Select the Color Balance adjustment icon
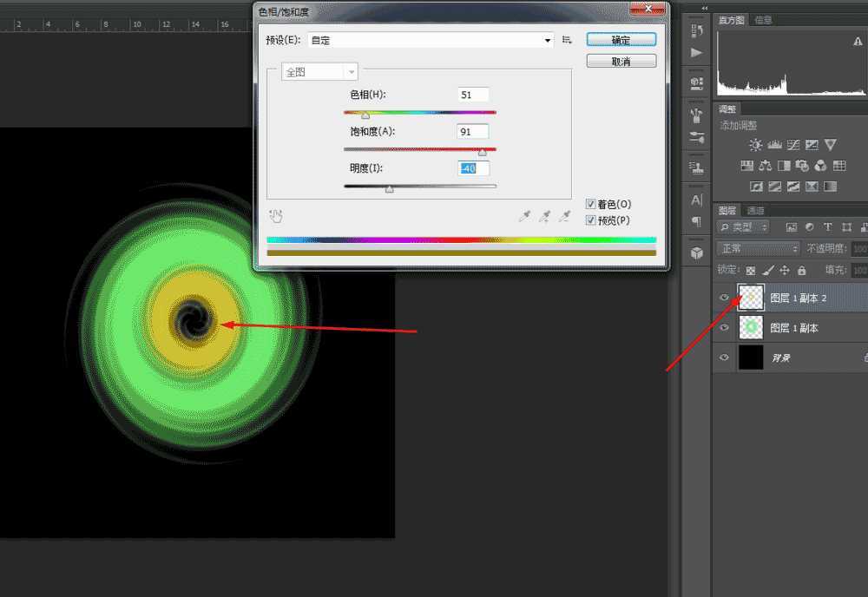The image size is (868, 597). tap(766, 166)
